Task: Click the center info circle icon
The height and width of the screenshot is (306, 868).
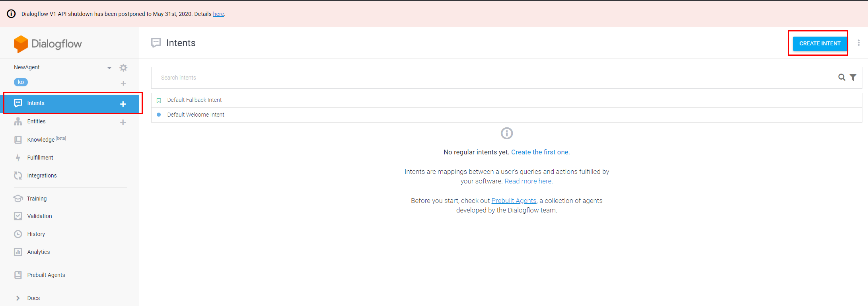Action: coord(507,133)
